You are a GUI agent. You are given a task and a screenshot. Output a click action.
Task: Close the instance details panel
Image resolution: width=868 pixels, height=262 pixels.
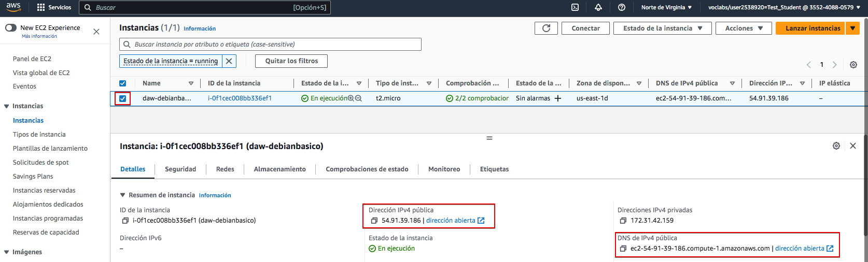tap(853, 146)
